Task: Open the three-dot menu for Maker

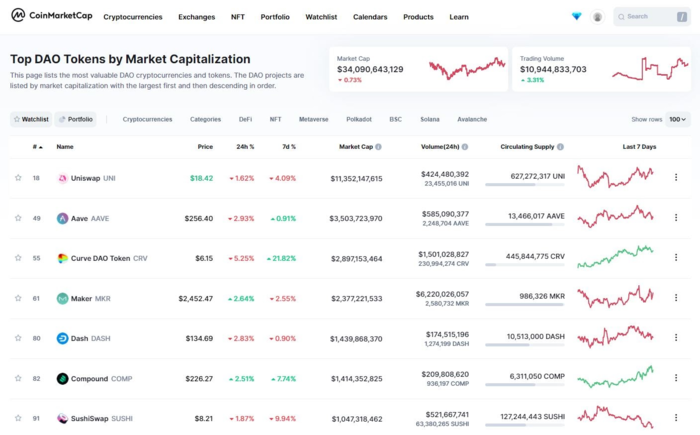Action: pos(676,297)
